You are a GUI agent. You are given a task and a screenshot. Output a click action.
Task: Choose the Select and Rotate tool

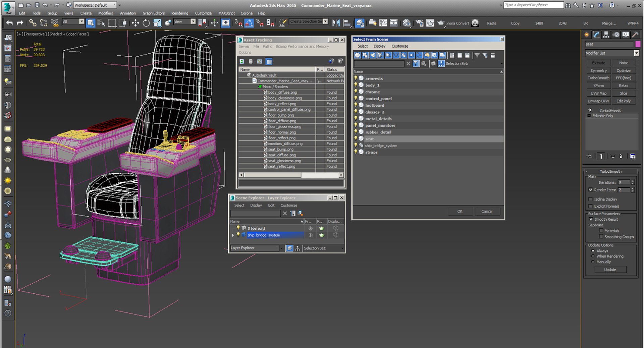pos(146,23)
